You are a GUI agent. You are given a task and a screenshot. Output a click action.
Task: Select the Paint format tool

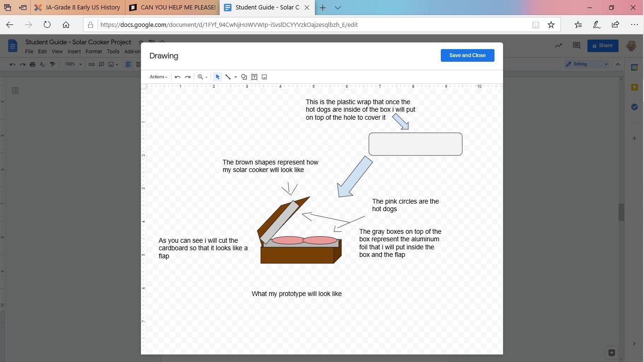[x=52, y=64]
